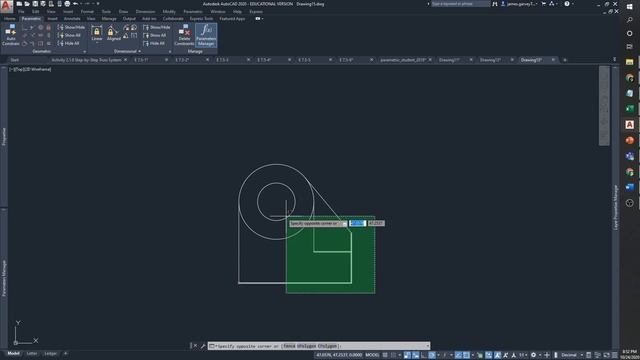
Task: Click the search keyword input field
Action: (x=460, y=4)
